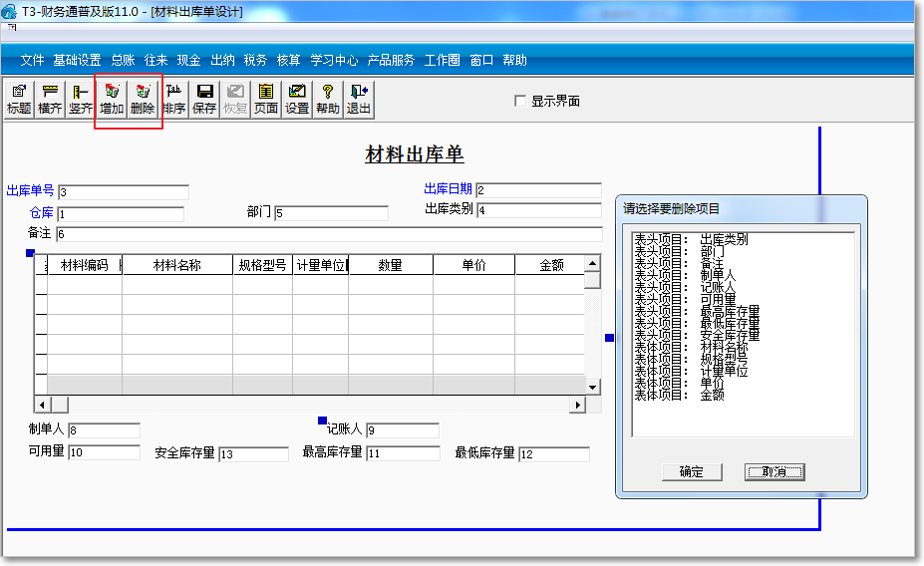Select the 竖齐 vertical align tool

81,99
